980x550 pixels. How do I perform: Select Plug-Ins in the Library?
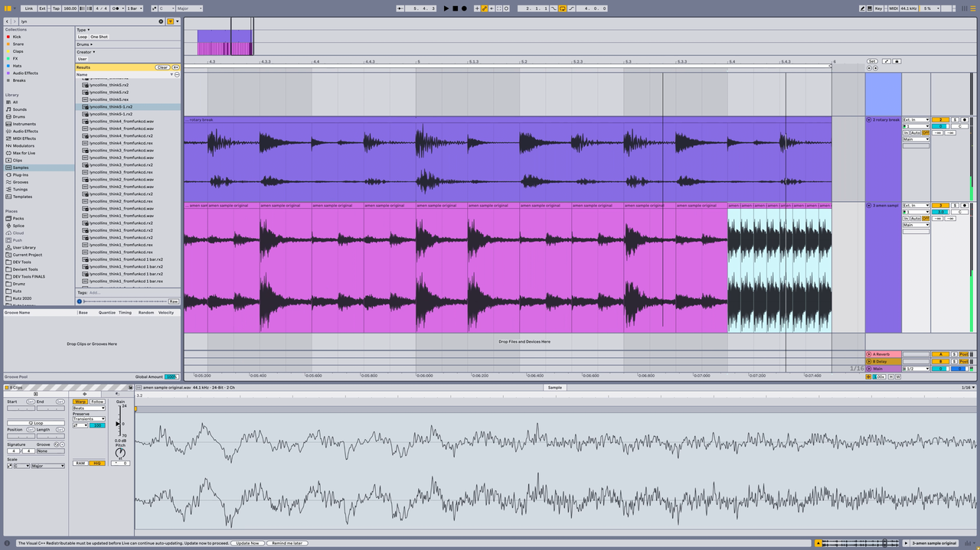[20, 174]
